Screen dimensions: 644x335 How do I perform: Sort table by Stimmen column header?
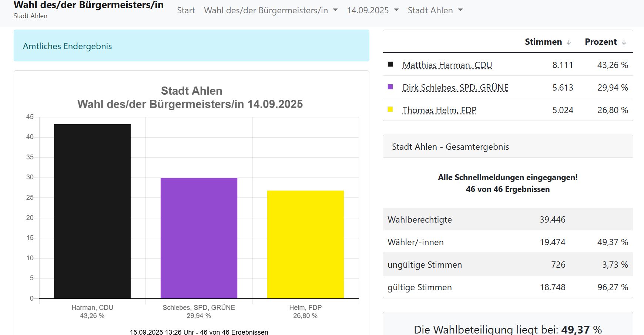(543, 42)
